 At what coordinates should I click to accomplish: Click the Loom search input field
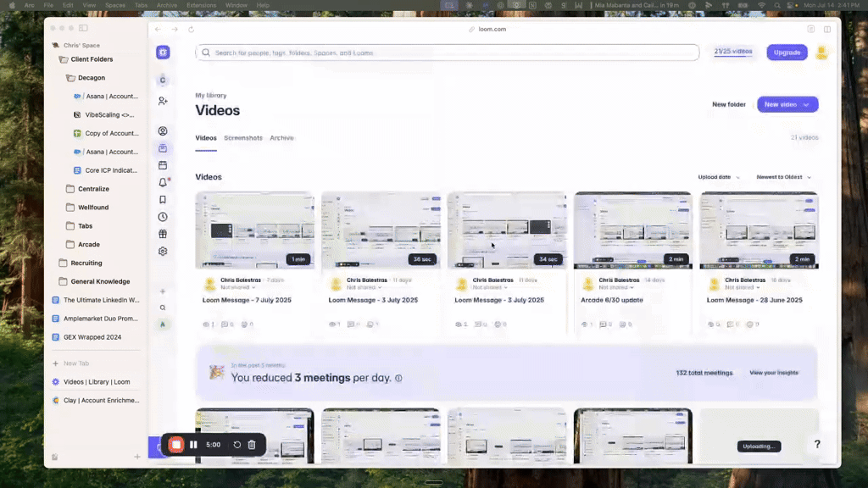[x=448, y=53]
